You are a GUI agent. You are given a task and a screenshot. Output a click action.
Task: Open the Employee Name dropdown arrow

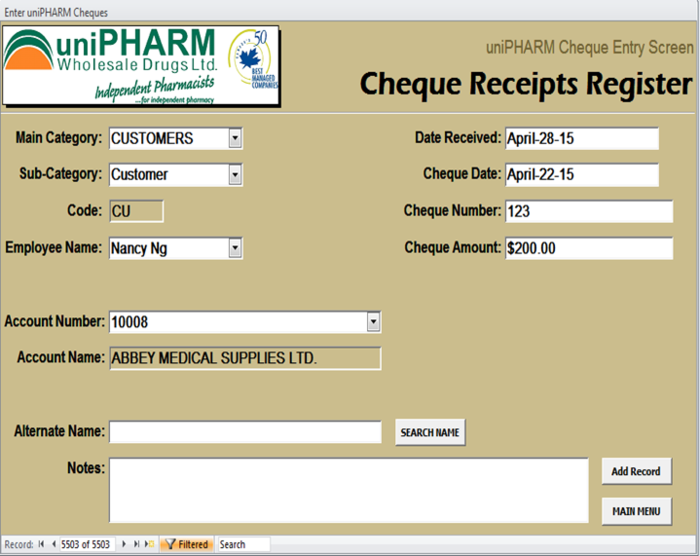235,248
